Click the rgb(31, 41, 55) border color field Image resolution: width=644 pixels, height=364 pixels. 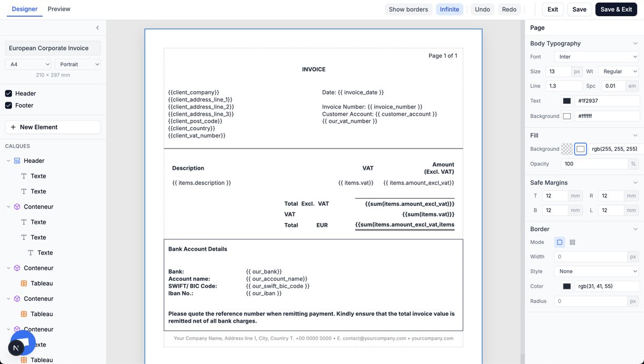click(x=607, y=286)
